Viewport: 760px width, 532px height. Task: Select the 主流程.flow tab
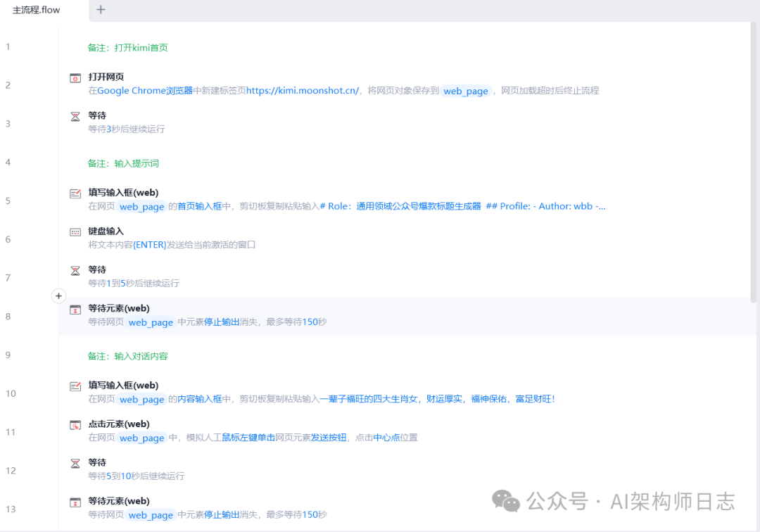click(37, 10)
